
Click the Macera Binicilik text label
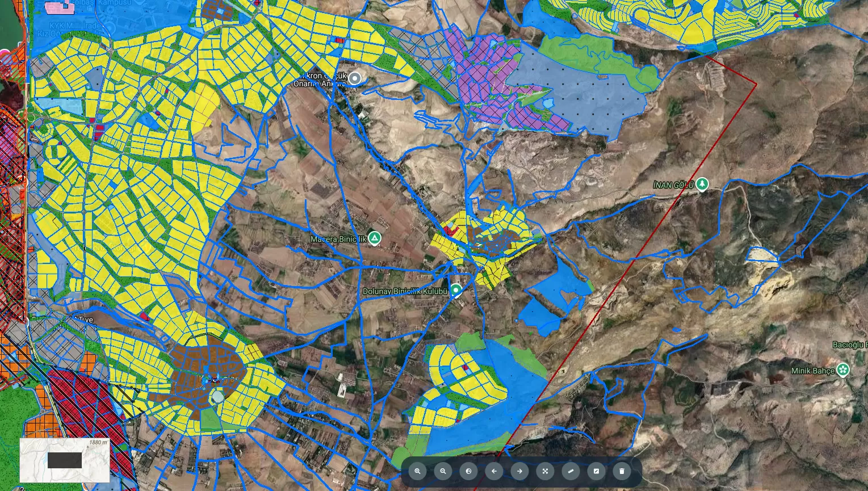[x=338, y=239]
